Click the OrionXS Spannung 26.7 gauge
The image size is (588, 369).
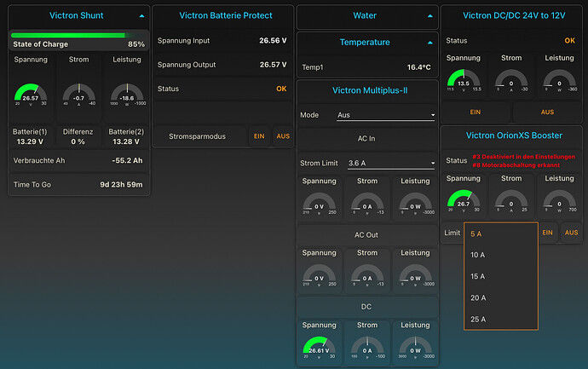(464, 201)
